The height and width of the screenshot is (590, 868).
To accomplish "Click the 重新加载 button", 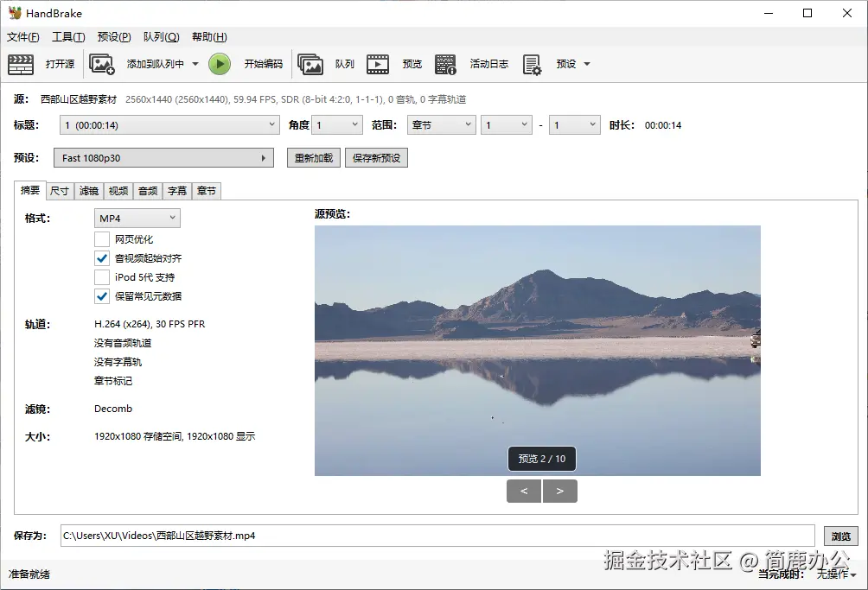I will click(x=314, y=158).
